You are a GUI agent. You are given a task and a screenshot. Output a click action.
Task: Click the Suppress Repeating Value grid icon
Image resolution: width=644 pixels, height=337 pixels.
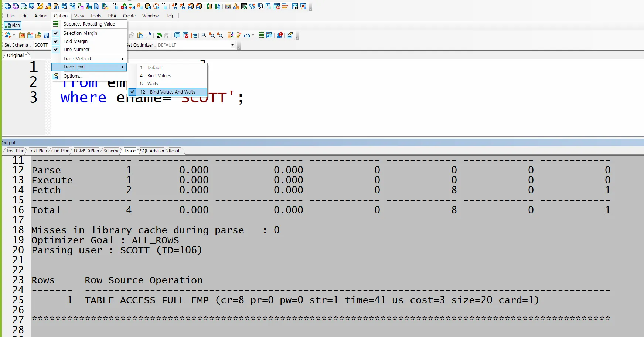(x=56, y=24)
